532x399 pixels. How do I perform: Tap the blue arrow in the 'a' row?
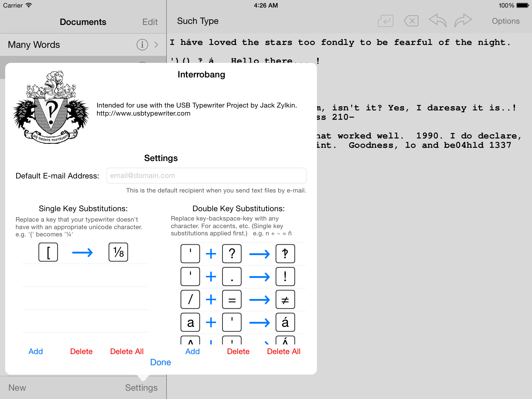pyautogui.click(x=260, y=323)
